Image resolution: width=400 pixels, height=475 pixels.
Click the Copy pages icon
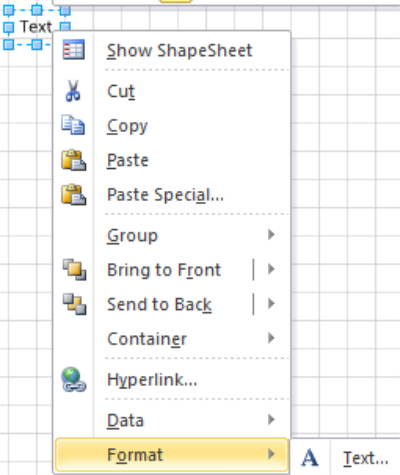(73, 125)
